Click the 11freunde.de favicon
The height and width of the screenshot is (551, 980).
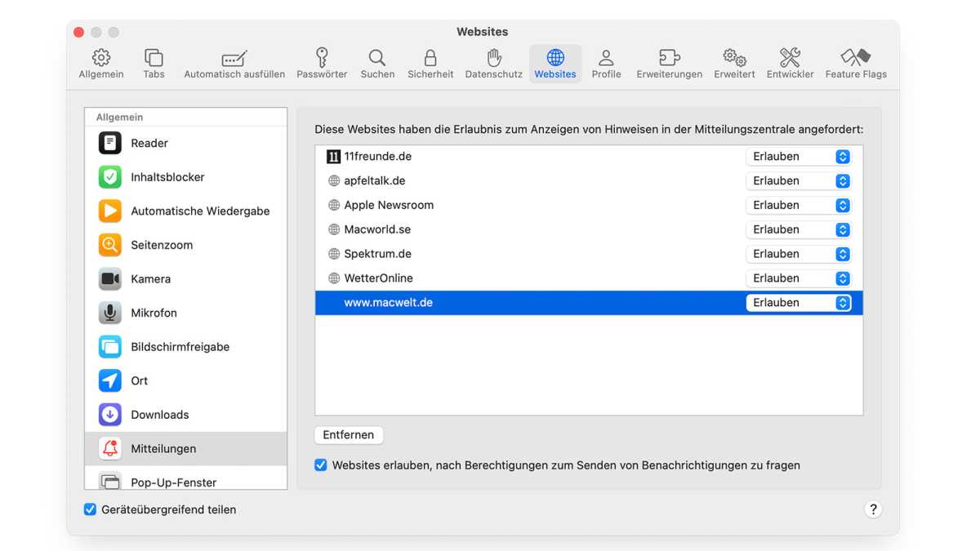click(333, 157)
